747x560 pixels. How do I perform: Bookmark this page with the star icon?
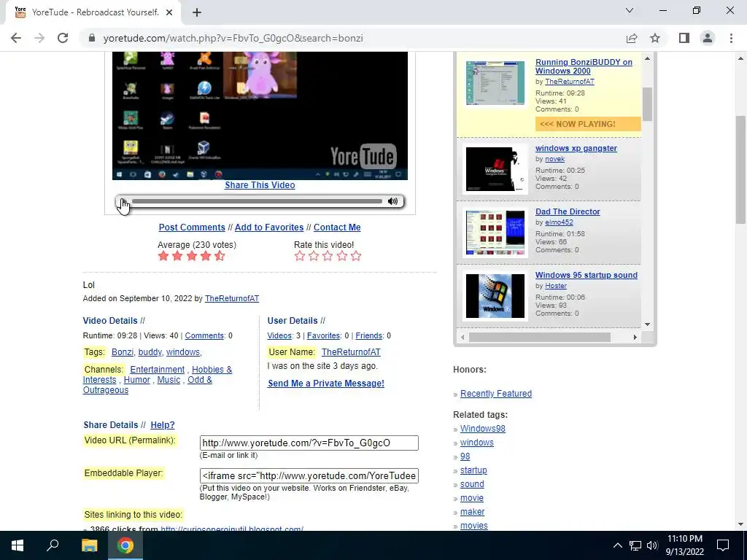[x=655, y=38]
